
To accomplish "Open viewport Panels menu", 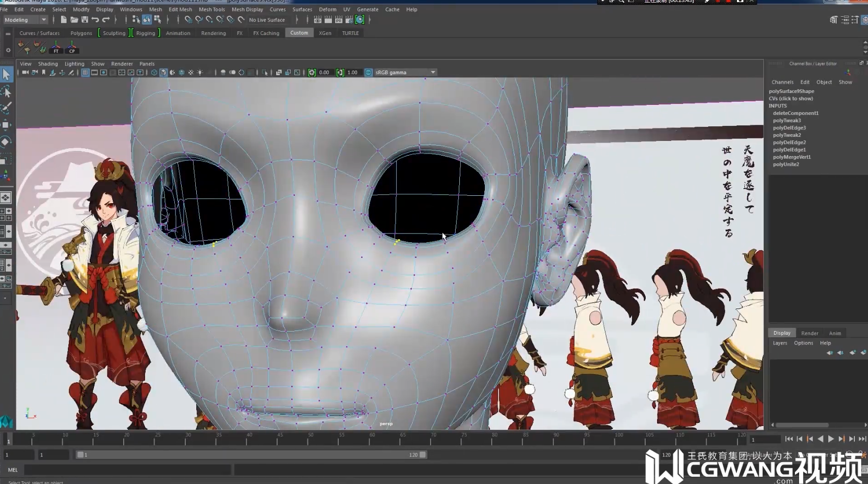I will (147, 64).
